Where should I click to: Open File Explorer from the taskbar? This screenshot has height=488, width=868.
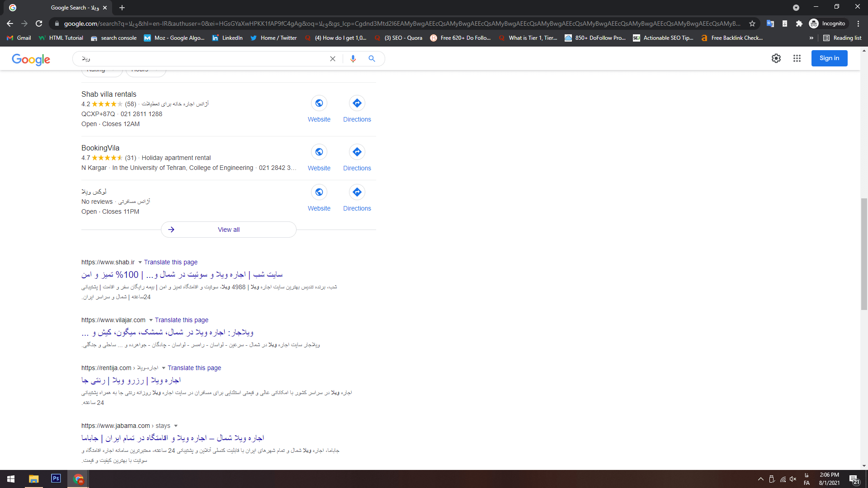pos(34,479)
